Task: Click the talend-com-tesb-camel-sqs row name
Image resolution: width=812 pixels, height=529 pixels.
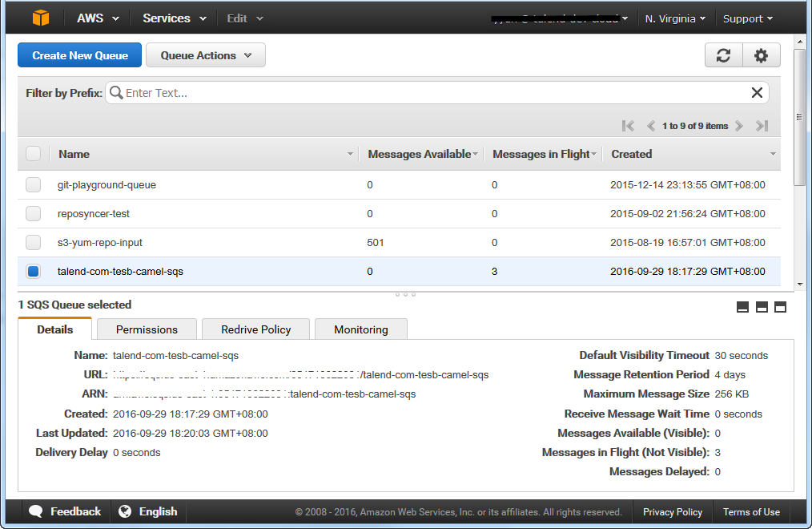Action: pyautogui.click(x=120, y=271)
